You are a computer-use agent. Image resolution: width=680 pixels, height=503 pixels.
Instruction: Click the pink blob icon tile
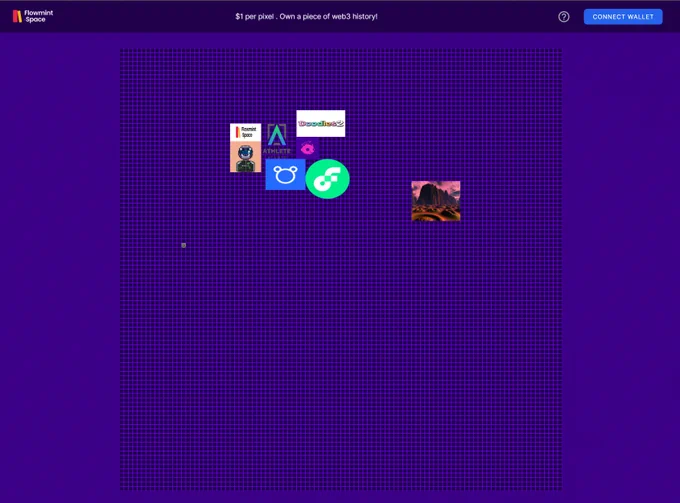[x=307, y=149]
